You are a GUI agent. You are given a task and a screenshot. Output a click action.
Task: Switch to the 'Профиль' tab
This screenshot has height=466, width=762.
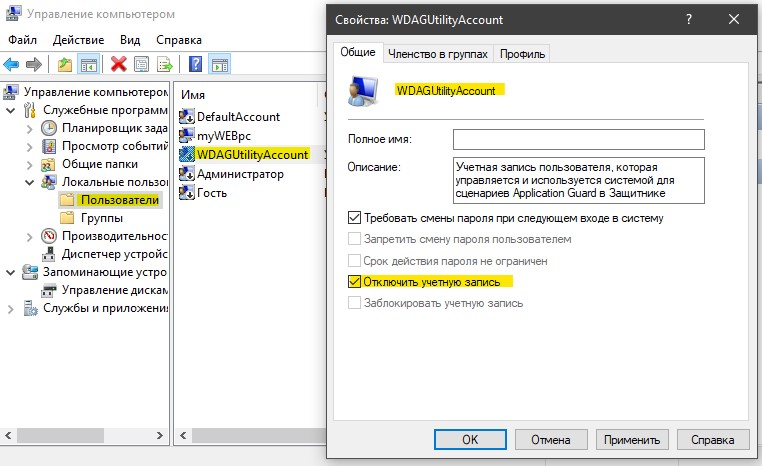coord(522,54)
